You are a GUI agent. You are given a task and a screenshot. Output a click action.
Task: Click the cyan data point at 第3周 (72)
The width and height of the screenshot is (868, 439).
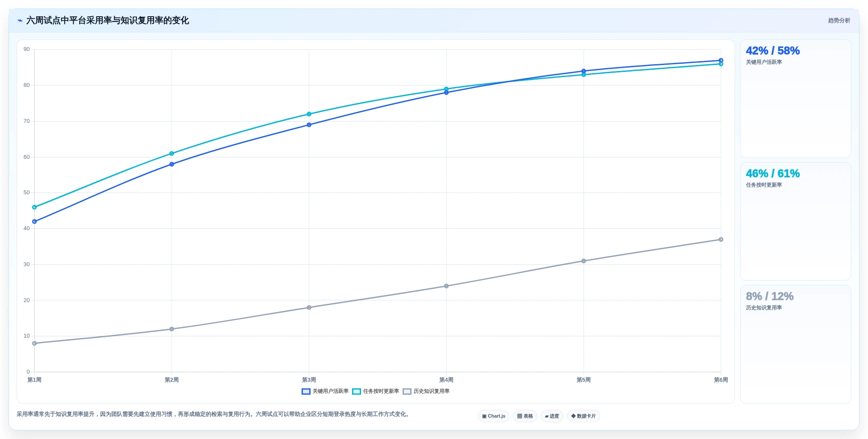point(309,114)
